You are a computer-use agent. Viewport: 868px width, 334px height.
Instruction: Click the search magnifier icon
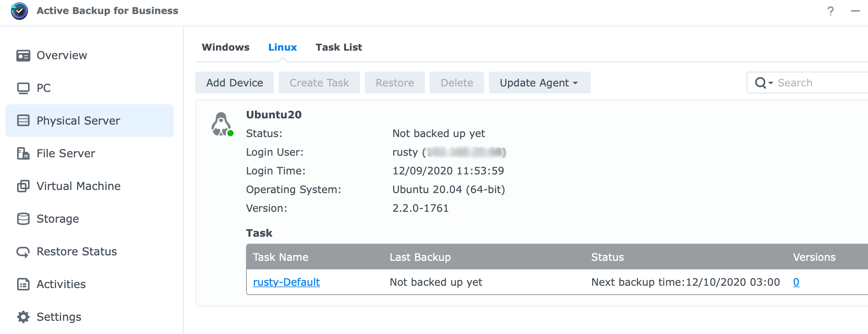(x=760, y=83)
